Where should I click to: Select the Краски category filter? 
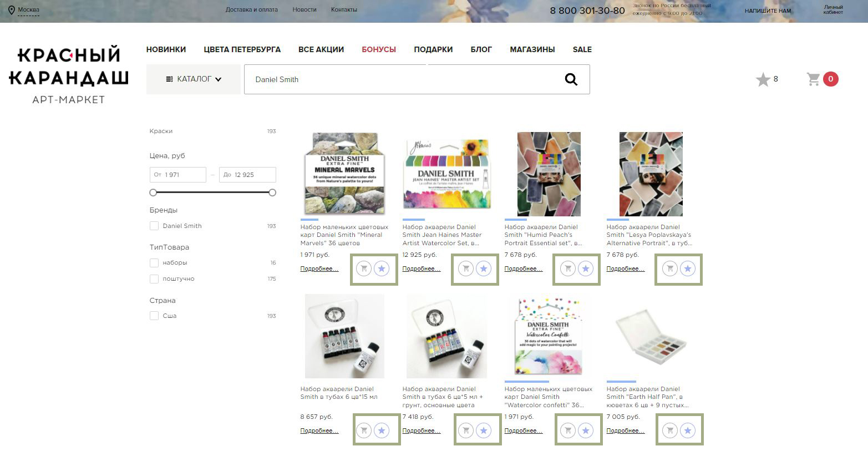[161, 131]
